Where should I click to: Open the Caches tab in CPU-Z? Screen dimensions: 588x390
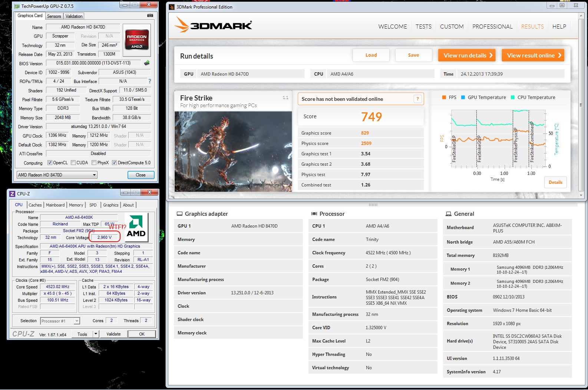[x=35, y=205]
